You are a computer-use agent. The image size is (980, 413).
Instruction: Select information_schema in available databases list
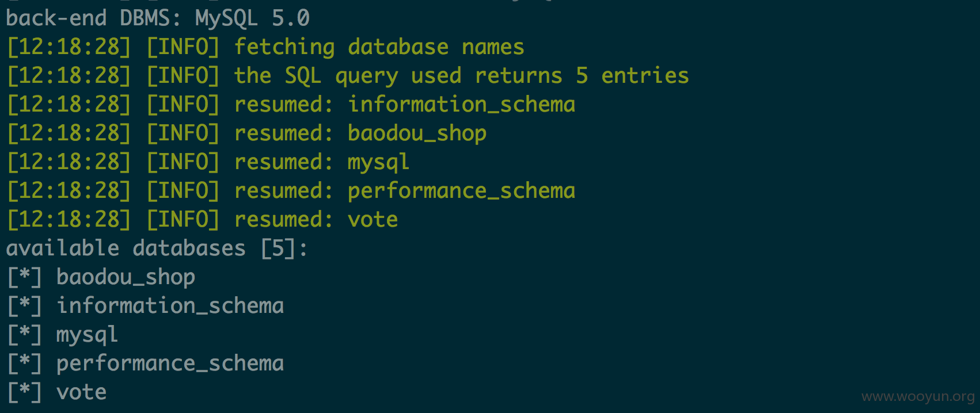click(x=170, y=306)
